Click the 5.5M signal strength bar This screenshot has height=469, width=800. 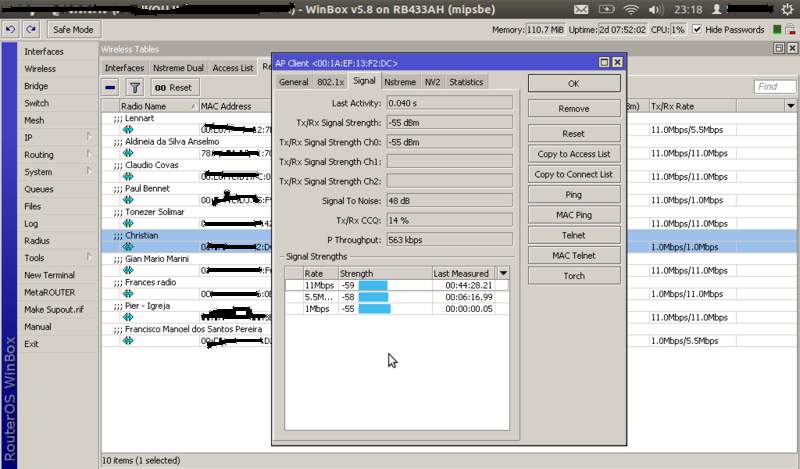pos(373,297)
